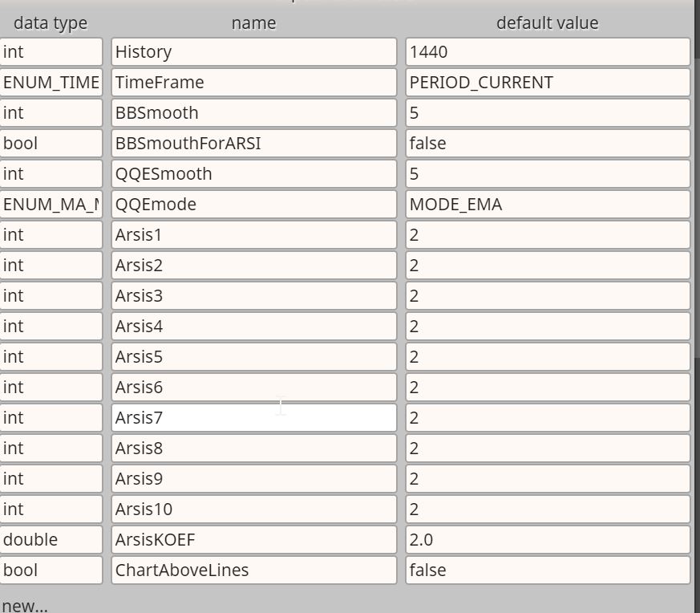Click the false value for ChartAboveLines
Screen dimensions: 700x613
(x=548, y=570)
